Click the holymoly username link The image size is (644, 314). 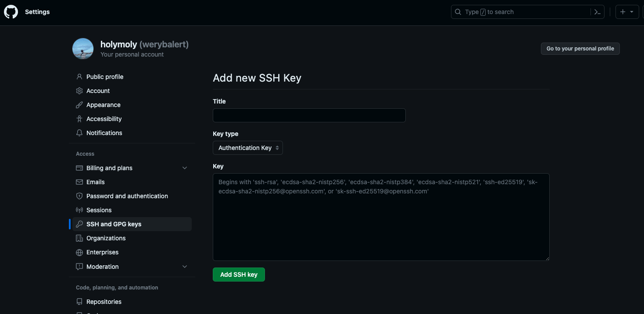click(118, 44)
